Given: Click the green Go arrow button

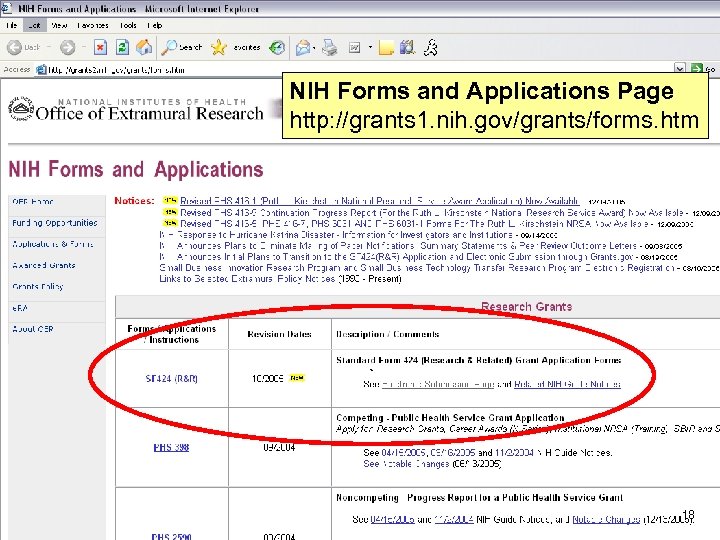Looking at the screenshot, I should (x=697, y=69).
